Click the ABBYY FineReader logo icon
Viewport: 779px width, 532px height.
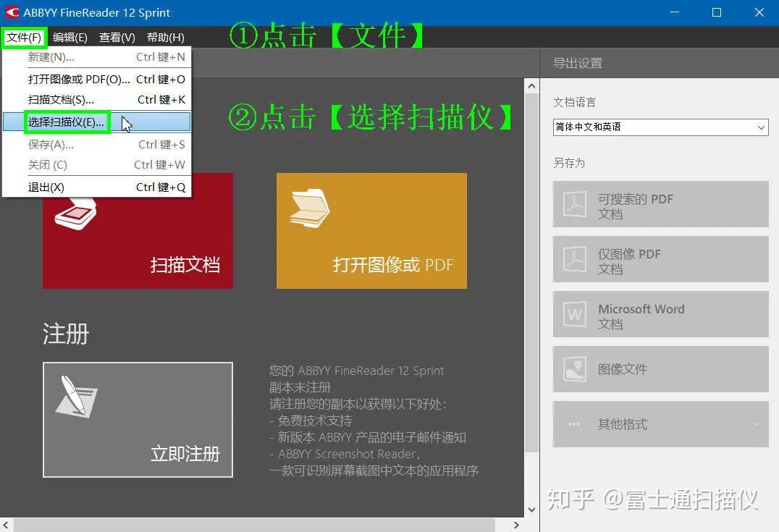[x=12, y=12]
